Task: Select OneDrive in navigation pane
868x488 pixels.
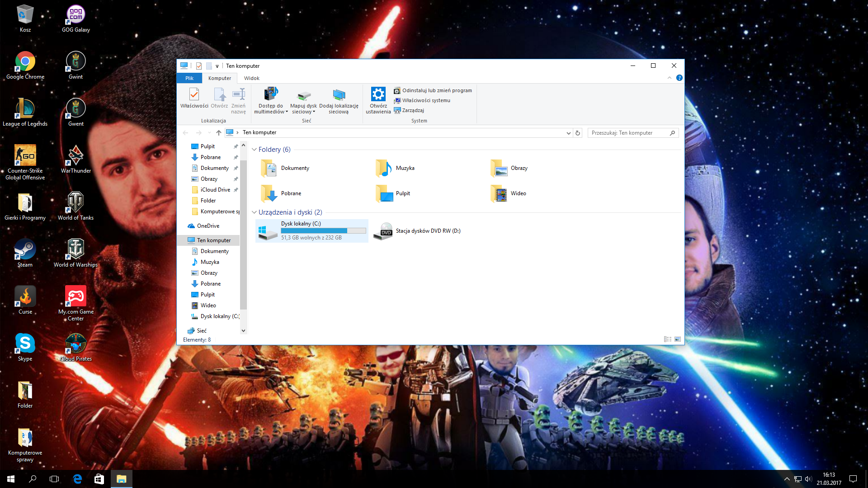Action: click(208, 226)
